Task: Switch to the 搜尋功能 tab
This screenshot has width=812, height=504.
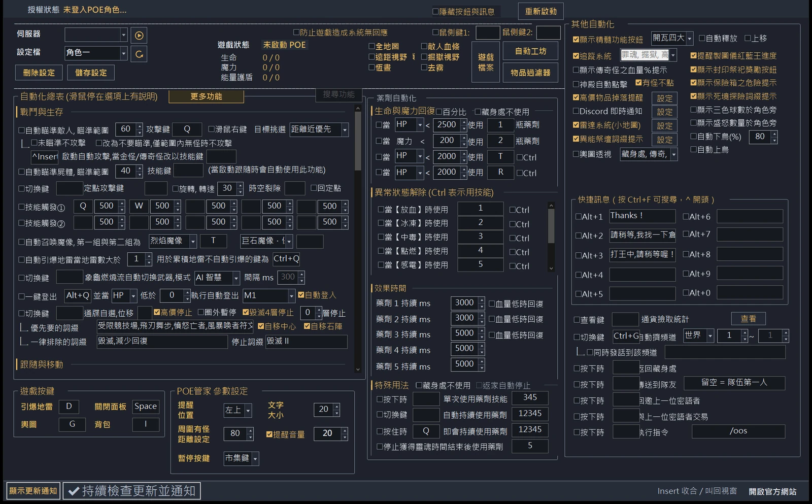Action: pos(339,94)
